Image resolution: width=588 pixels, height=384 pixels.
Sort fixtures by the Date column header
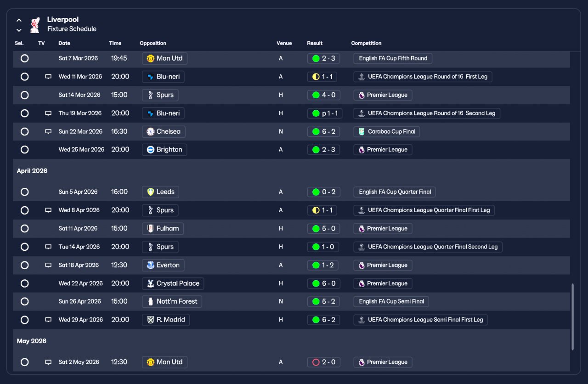coord(64,43)
